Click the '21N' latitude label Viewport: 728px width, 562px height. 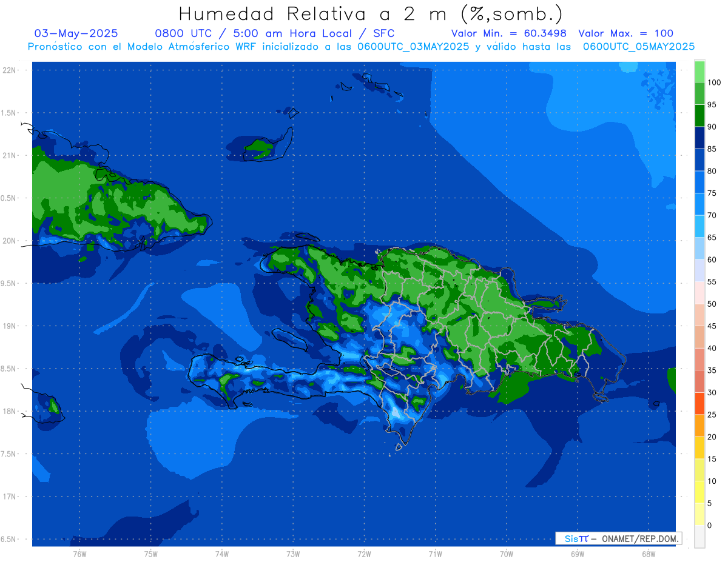[x=10, y=155]
